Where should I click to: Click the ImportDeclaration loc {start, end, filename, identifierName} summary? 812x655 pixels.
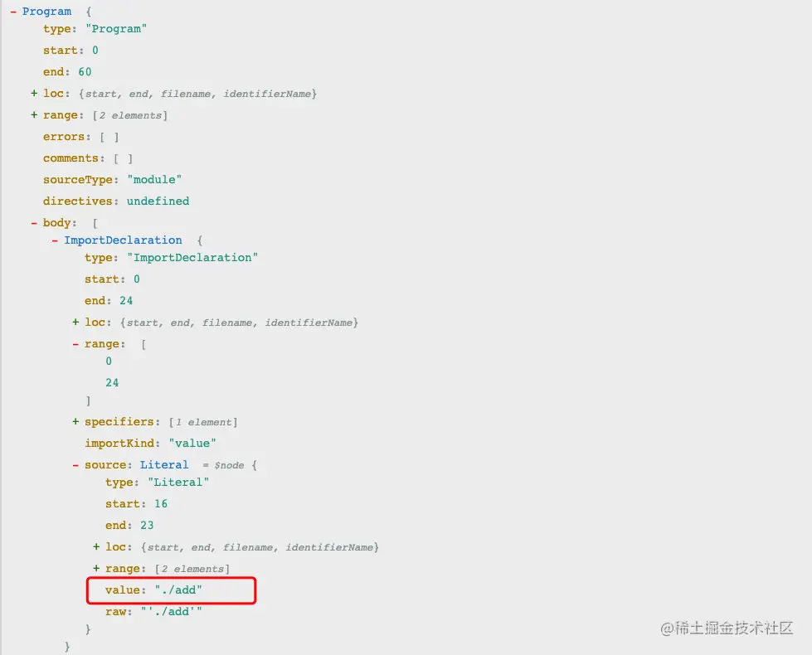point(239,323)
